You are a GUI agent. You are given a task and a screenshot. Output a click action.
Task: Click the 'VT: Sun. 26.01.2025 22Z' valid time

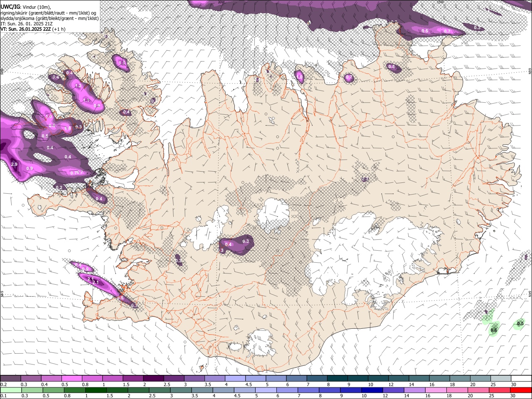click(x=25, y=30)
